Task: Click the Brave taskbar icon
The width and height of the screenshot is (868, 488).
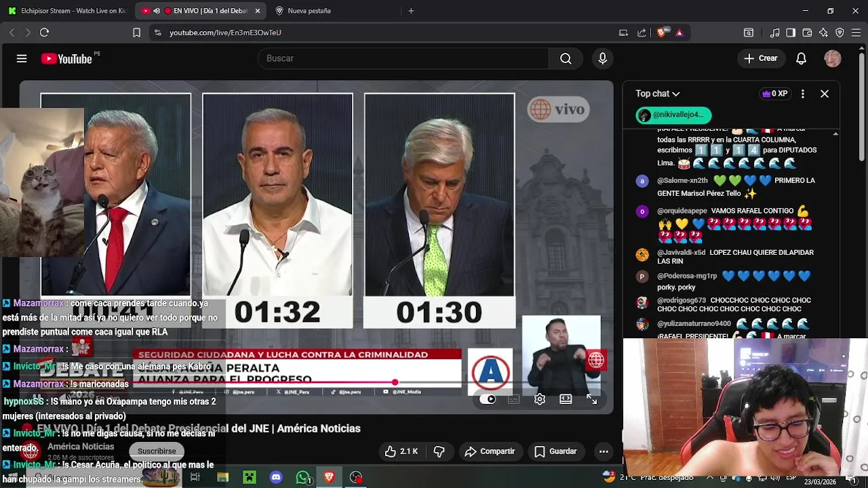Action: [x=330, y=477]
